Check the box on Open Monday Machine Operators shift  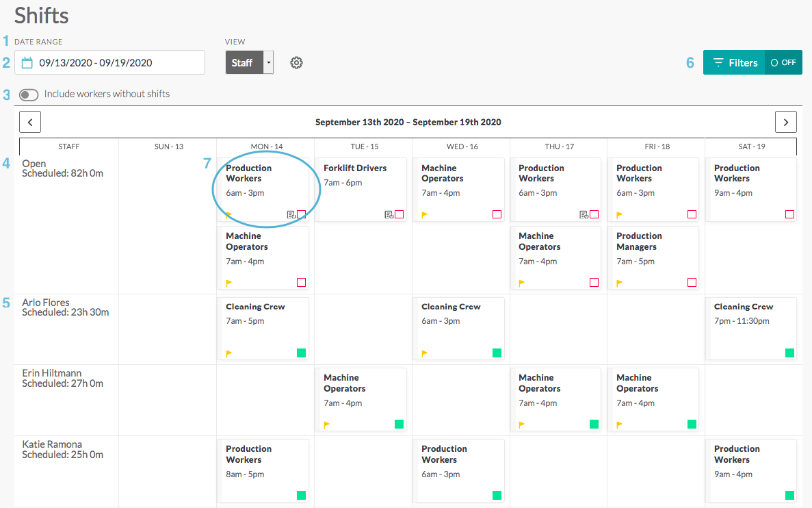[302, 283]
